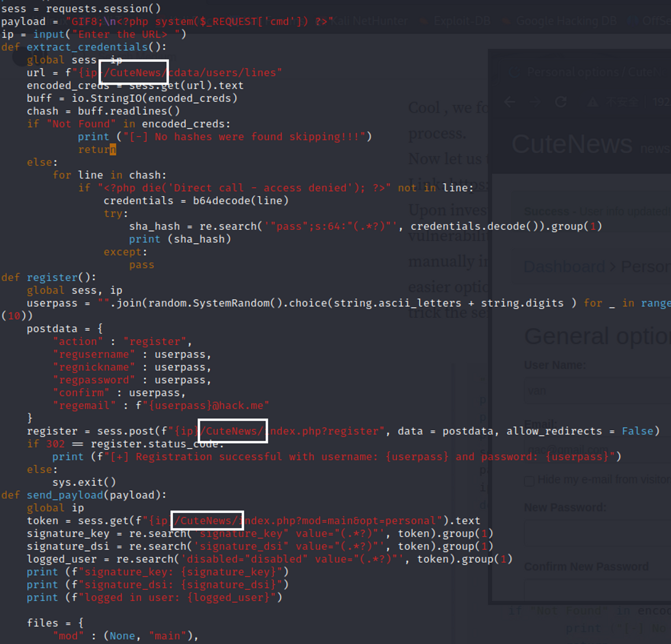
Task: Click the 'sha_hash = re.search' assignment
Action: [x=366, y=227]
